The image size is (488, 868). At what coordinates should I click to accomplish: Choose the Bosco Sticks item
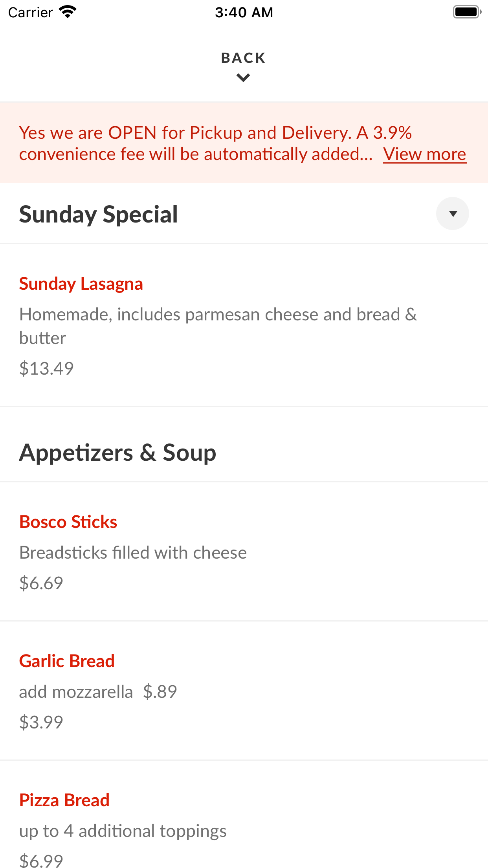[68, 522]
